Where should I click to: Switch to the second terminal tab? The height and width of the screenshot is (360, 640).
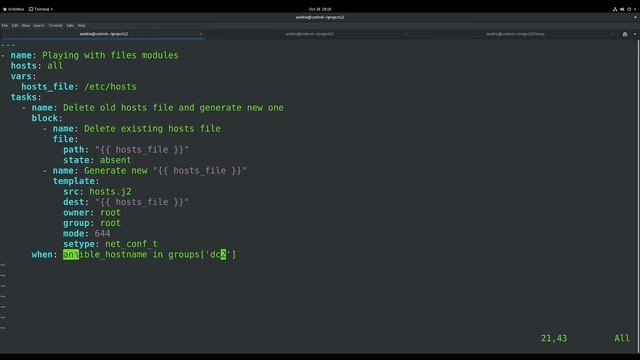click(x=309, y=34)
